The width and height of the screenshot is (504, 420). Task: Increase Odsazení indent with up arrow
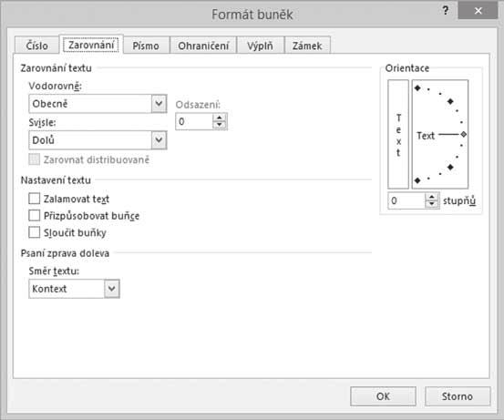pos(220,118)
